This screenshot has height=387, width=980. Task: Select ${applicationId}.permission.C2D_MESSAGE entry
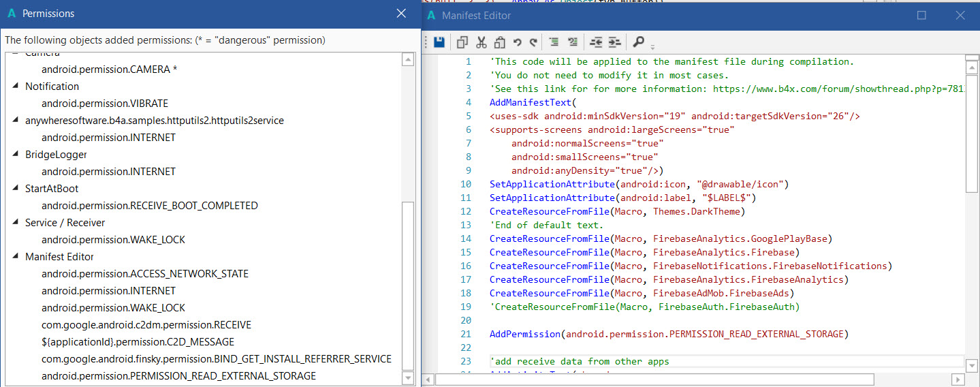coord(138,342)
